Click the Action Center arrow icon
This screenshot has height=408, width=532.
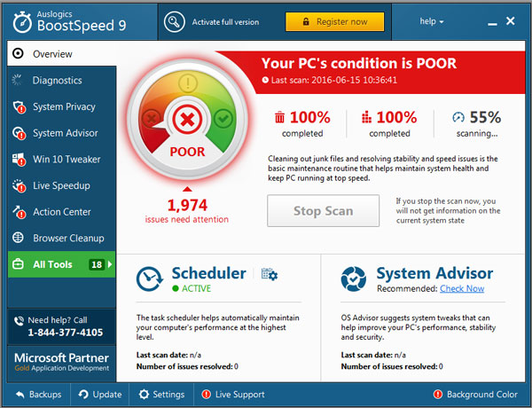tap(19, 212)
